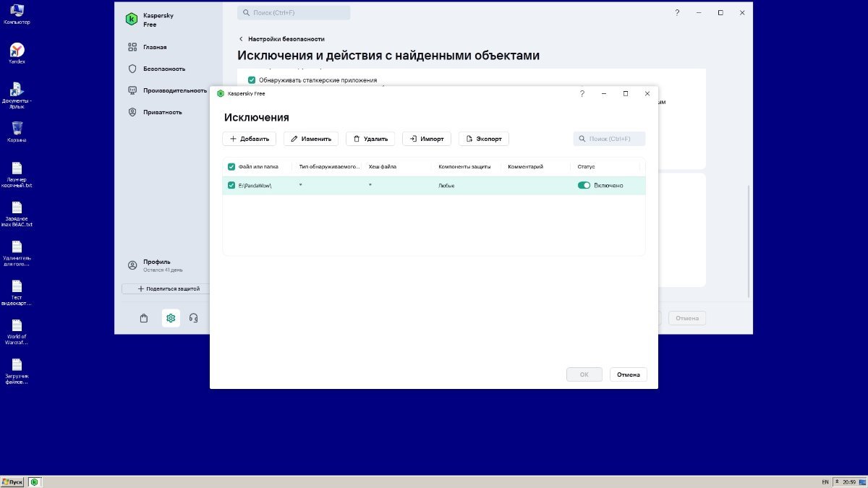Uncheck Обнаруживать сталкерские приложения checkbox
Screen dimensions: 868x488
coord(252,80)
